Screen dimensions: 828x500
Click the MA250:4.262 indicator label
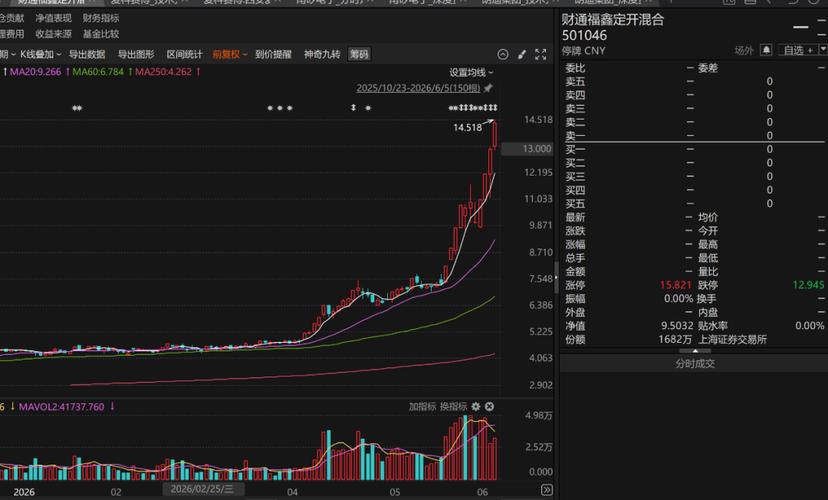[x=163, y=72]
